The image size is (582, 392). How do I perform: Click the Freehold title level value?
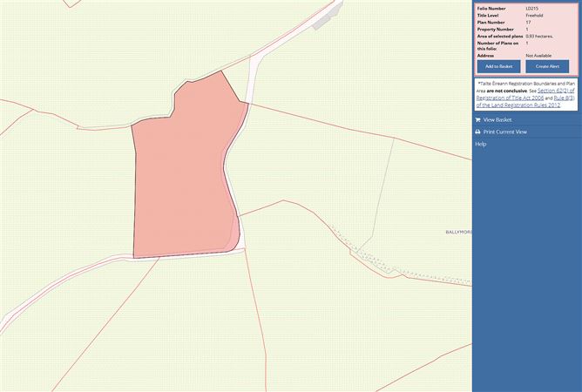click(x=535, y=15)
